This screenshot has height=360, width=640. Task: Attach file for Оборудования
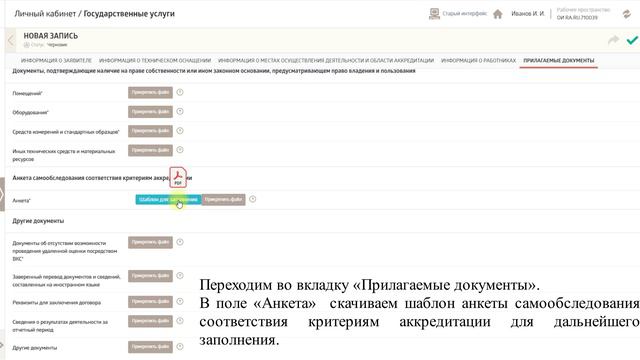pyautogui.click(x=150, y=112)
